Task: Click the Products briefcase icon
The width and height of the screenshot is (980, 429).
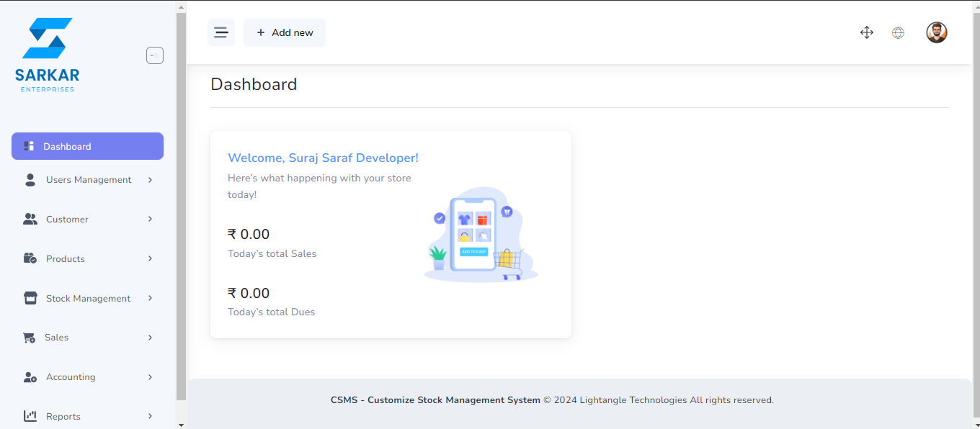Action: click(x=30, y=258)
